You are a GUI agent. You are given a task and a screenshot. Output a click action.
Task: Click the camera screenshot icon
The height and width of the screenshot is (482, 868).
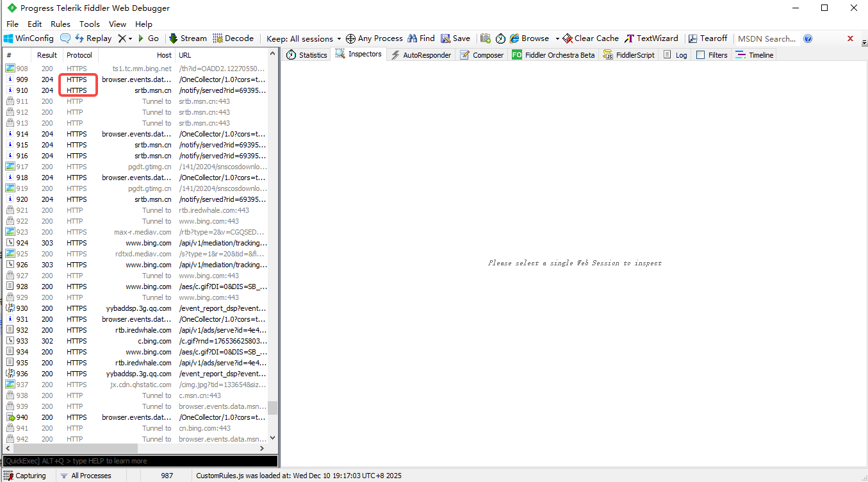486,38
